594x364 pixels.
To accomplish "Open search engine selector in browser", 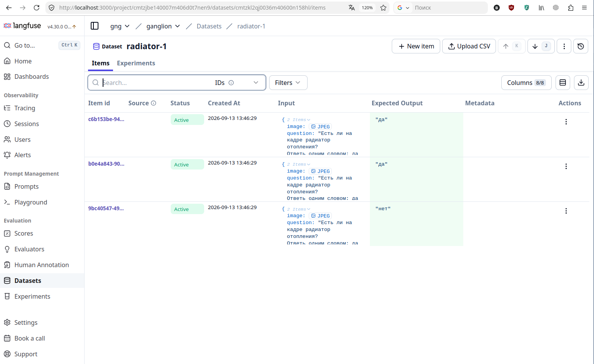I will 403,8.
